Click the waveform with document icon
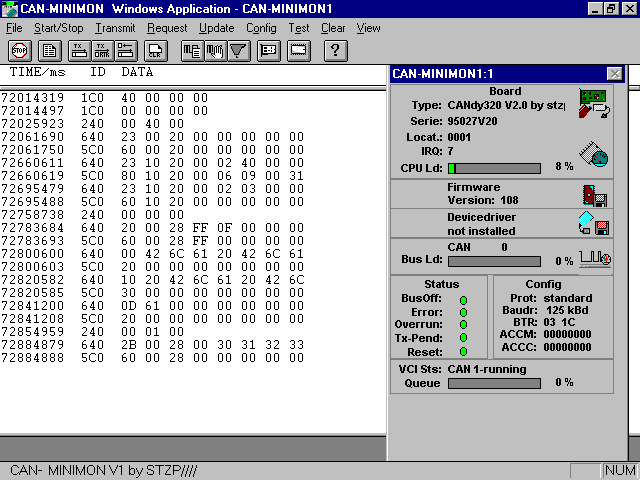This screenshot has height=480, width=640. (192, 51)
